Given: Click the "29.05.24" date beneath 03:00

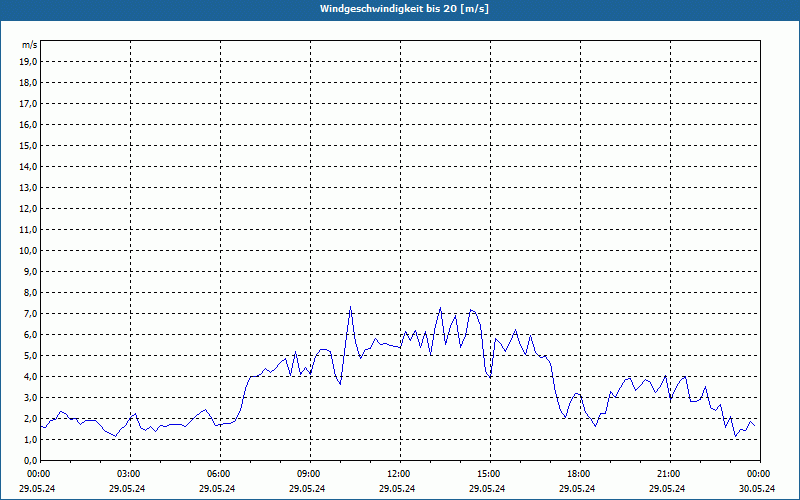Looking at the screenshot, I should coord(127,488).
